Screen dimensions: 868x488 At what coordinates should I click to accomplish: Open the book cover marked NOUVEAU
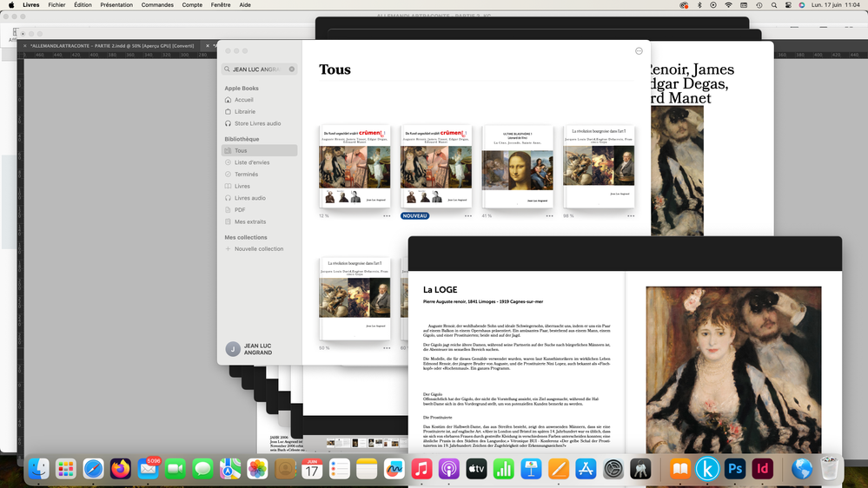pos(436,166)
